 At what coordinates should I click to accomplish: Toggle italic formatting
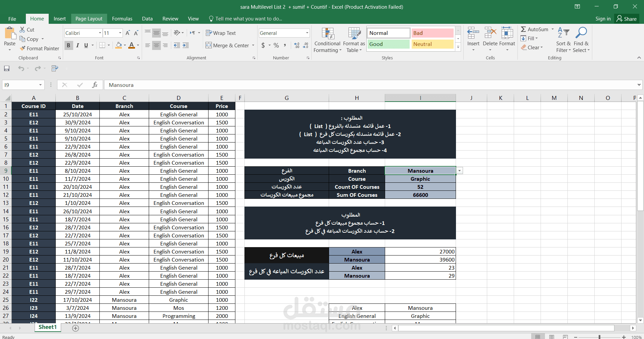78,45
